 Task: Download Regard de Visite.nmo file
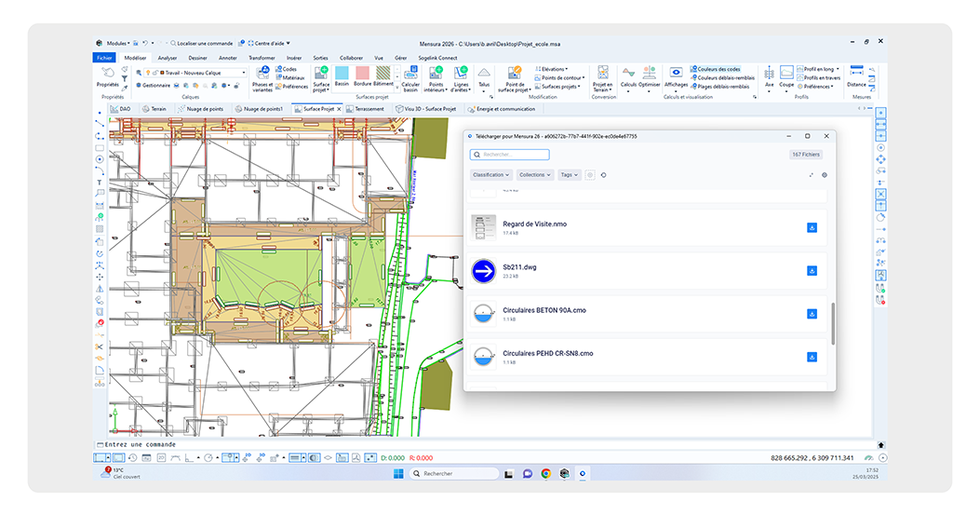click(x=812, y=227)
